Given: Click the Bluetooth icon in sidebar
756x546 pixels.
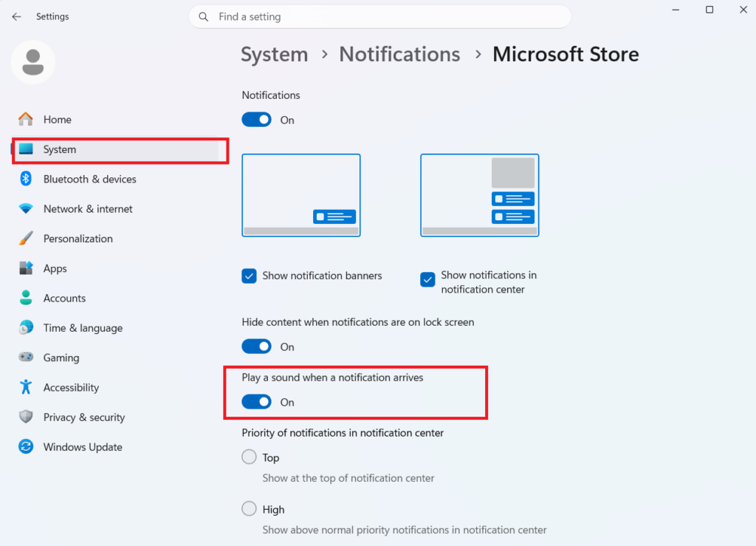Looking at the screenshot, I should tap(26, 179).
